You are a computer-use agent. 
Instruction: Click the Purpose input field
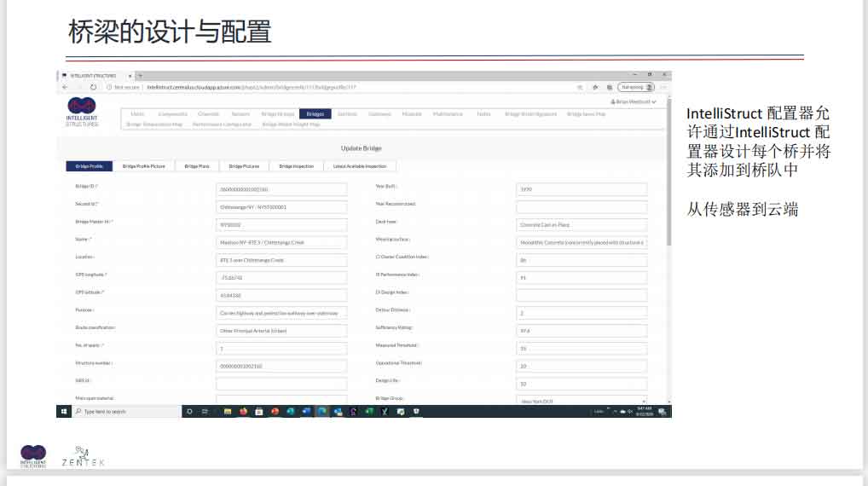281,313
